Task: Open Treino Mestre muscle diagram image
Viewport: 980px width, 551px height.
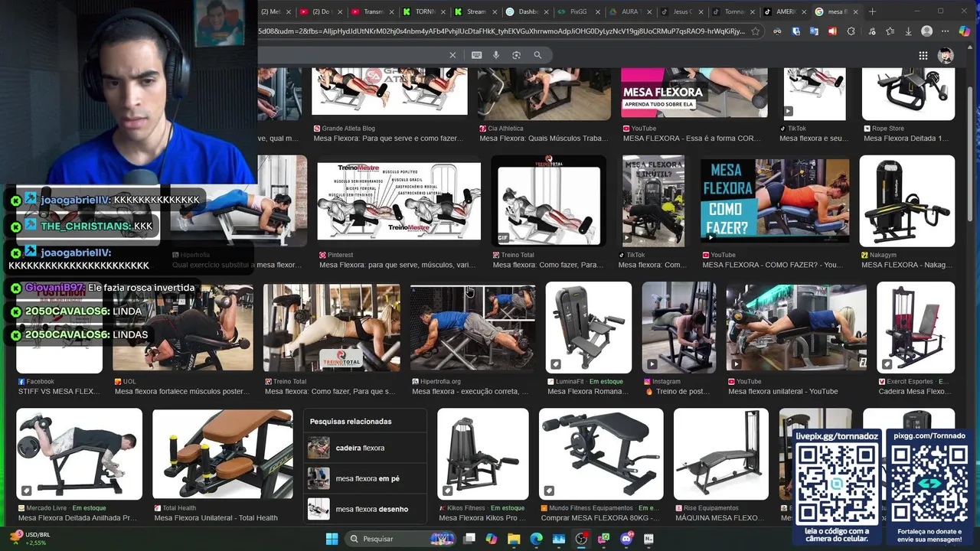Action: point(399,201)
